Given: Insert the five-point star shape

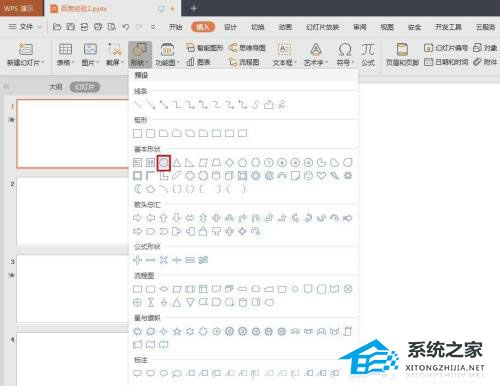Looking at the screenshot, I should point(177,331).
